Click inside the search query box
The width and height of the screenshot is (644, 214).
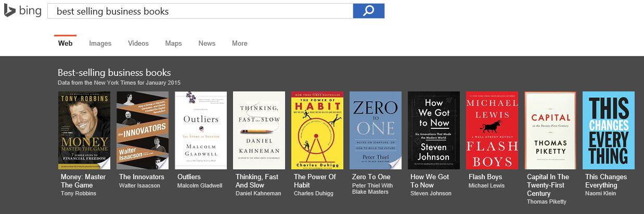pos(200,11)
